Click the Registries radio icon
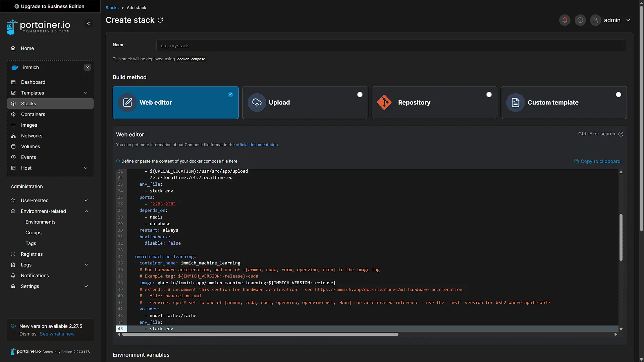The width and height of the screenshot is (644, 362). coord(13,254)
